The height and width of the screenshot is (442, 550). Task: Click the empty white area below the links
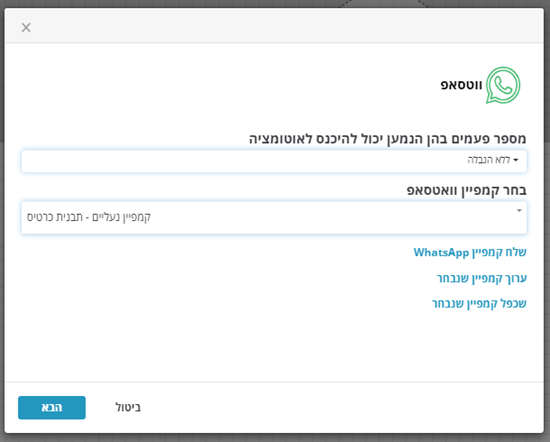pyautogui.click(x=274, y=346)
